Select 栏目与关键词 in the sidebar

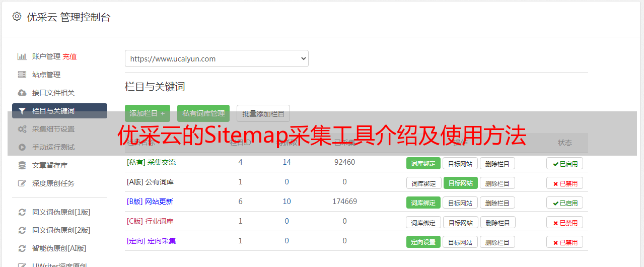(59, 111)
